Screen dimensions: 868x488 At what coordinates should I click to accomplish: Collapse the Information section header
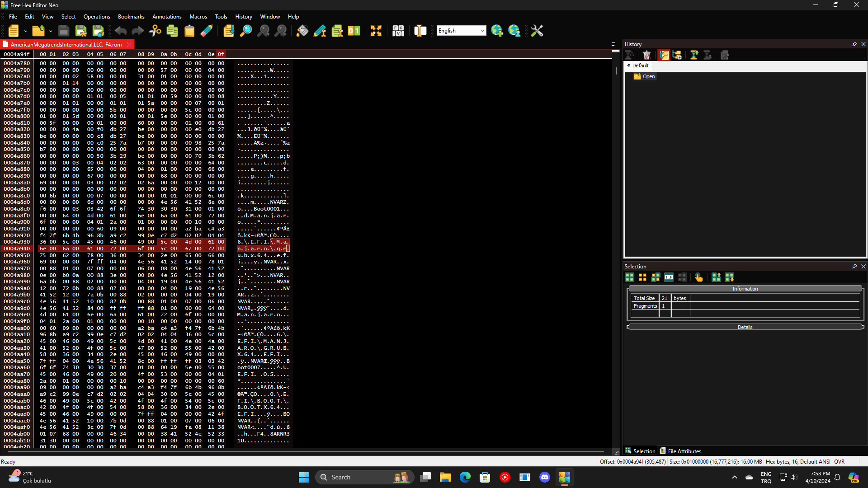pos(745,289)
